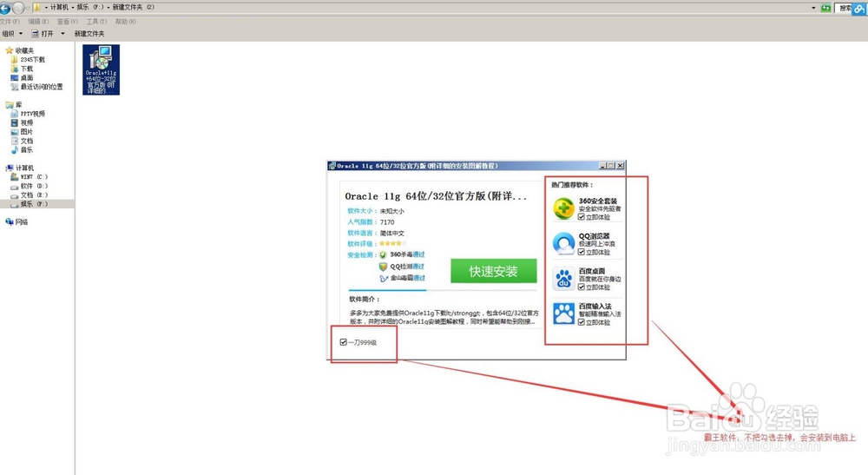868x475 pixels.
Task: Select the 计算机 icon in sidebar
Action: pyautogui.click(x=9, y=168)
